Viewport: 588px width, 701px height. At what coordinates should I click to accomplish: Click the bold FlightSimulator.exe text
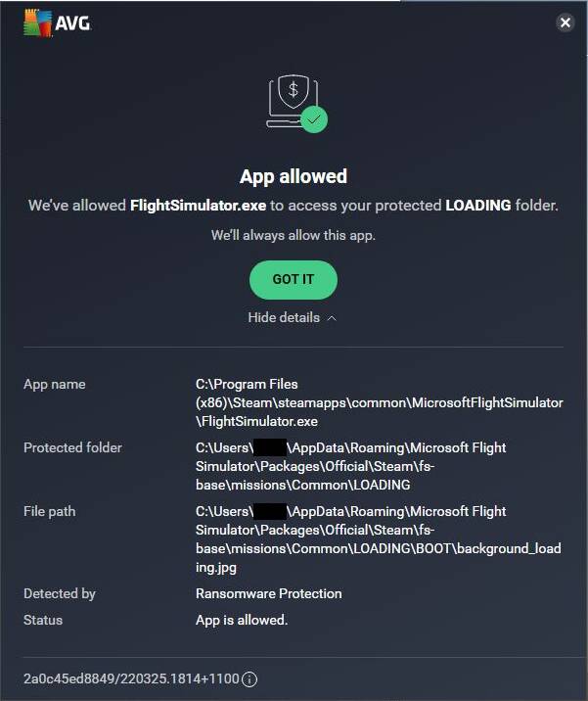(198, 206)
